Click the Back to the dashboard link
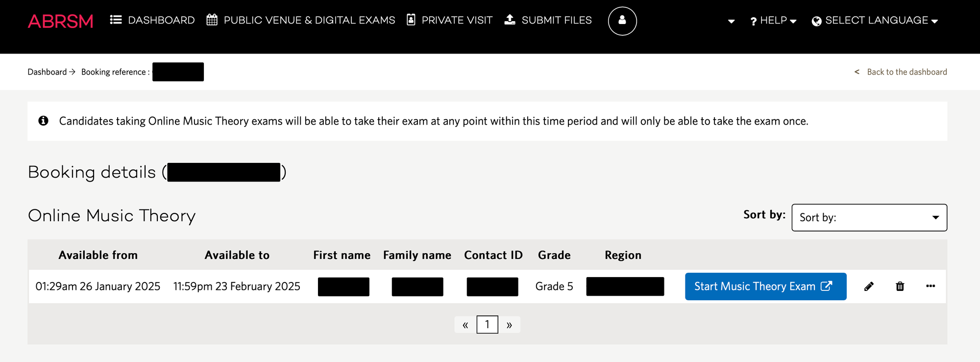 pos(906,72)
